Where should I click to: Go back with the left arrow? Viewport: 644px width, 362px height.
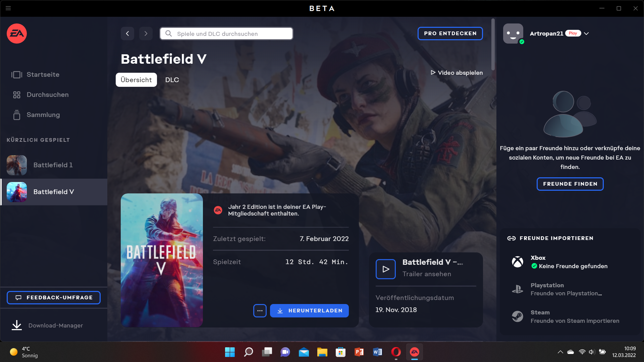[127, 34]
